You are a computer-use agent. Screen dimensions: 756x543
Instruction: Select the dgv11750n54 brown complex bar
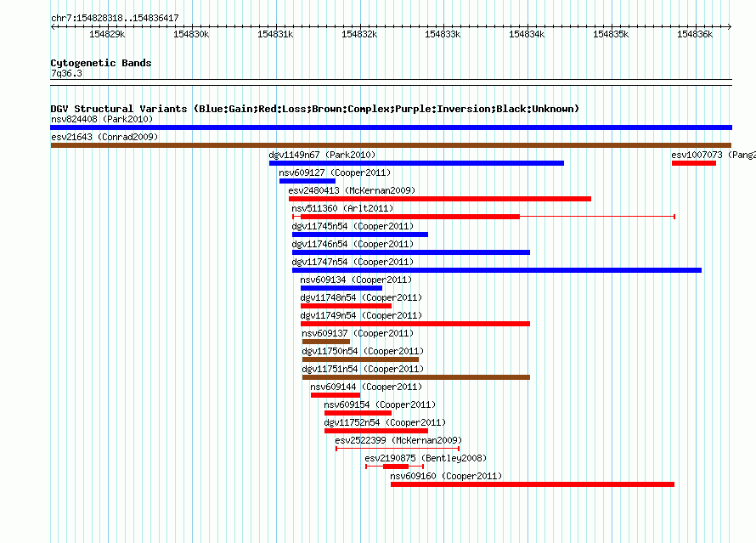click(360, 359)
